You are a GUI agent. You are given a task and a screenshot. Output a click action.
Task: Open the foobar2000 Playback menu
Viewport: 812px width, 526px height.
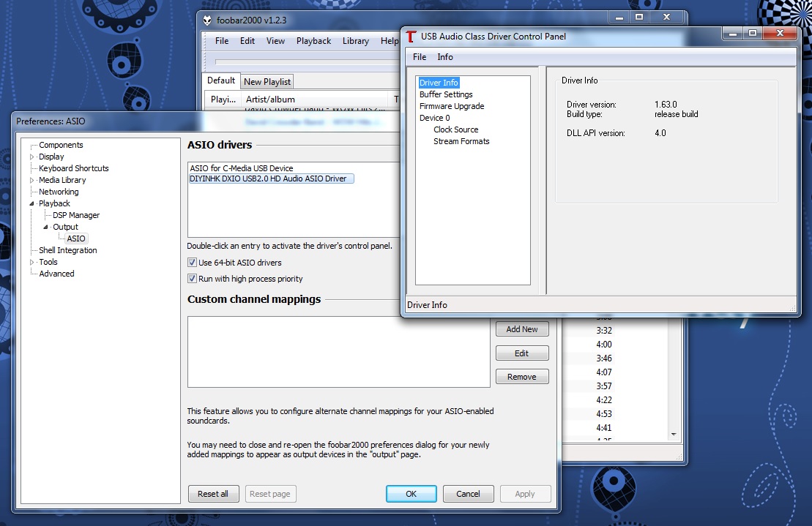pos(313,41)
